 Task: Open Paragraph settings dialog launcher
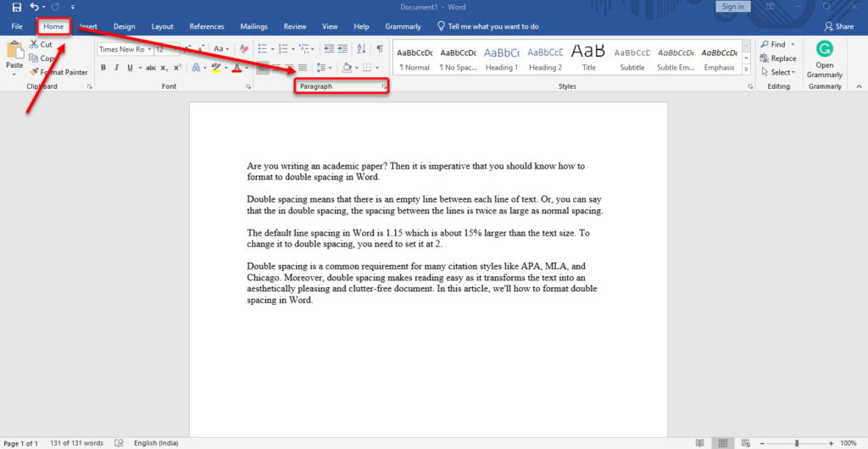tap(383, 86)
